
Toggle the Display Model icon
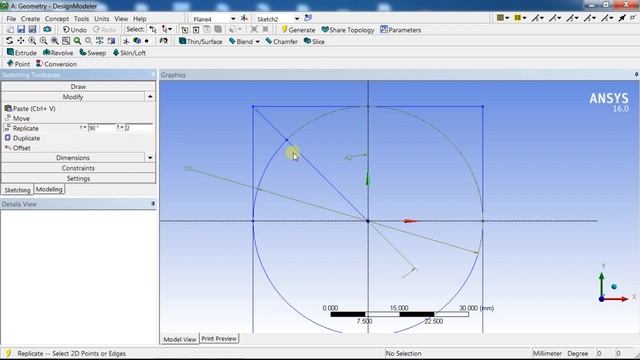[137, 41]
